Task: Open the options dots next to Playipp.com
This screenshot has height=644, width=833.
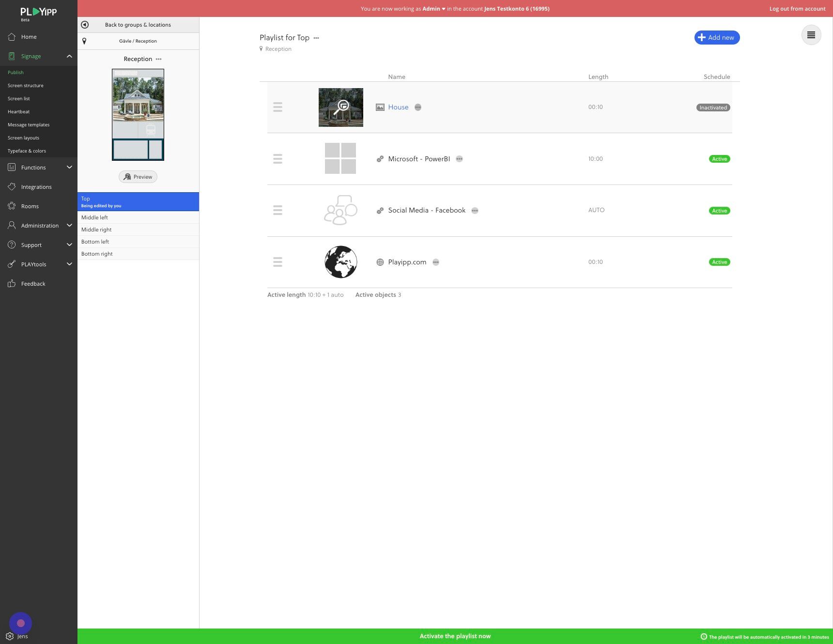Action: pos(436,262)
